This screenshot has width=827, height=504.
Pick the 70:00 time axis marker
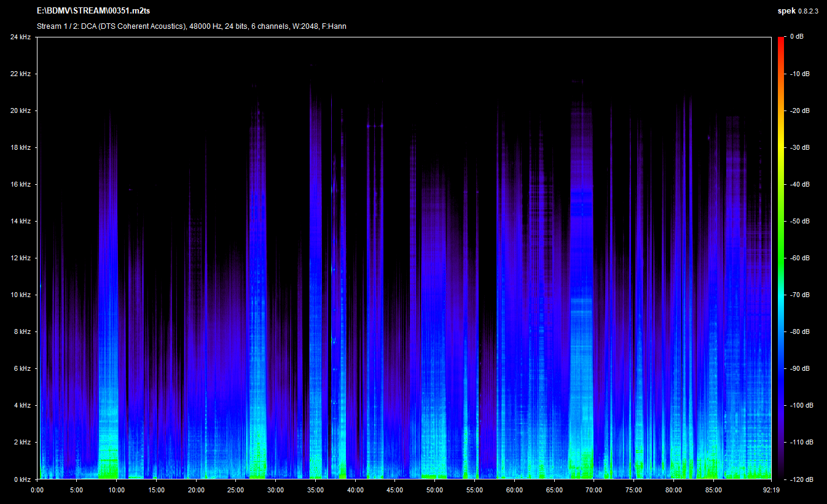594,490
